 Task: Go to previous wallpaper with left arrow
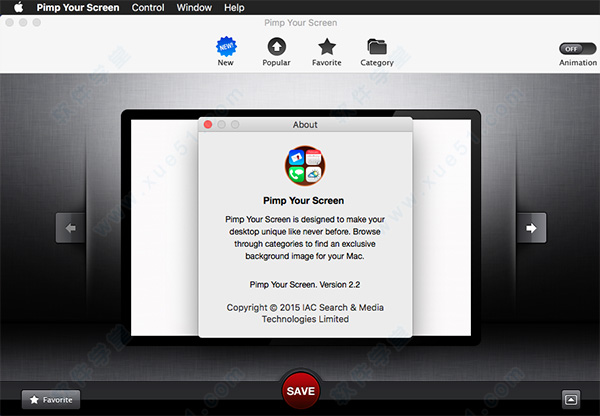click(x=70, y=228)
